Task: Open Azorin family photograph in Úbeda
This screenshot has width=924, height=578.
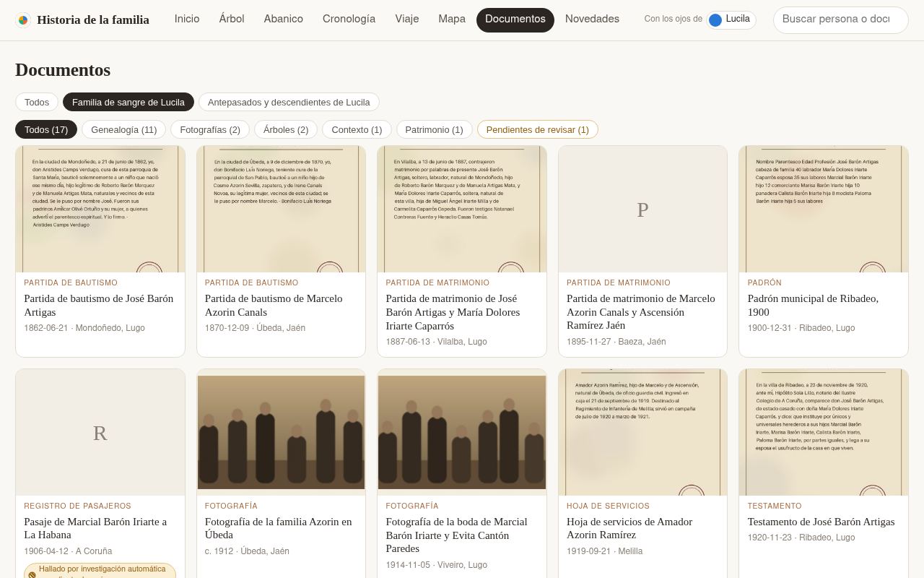Action: (x=282, y=432)
